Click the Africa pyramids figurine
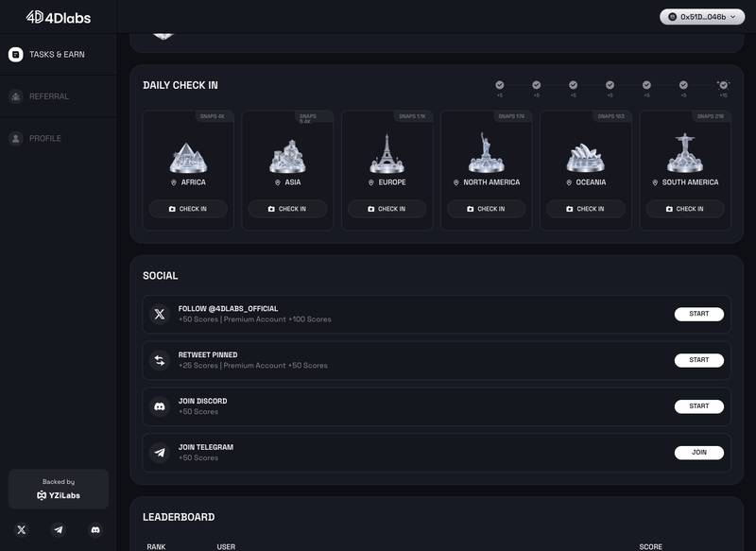This screenshot has width=756, height=551. coord(188,158)
